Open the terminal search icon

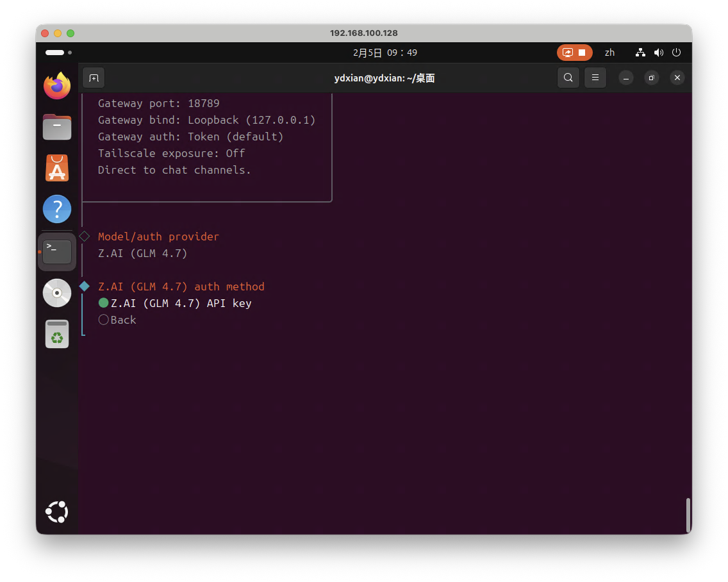pyautogui.click(x=568, y=78)
